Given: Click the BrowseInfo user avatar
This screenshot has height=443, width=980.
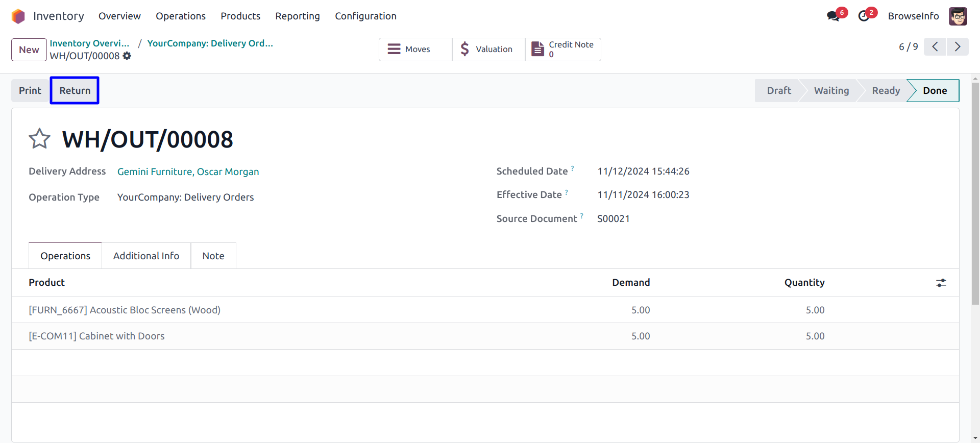Looking at the screenshot, I should [x=958, y=16].
